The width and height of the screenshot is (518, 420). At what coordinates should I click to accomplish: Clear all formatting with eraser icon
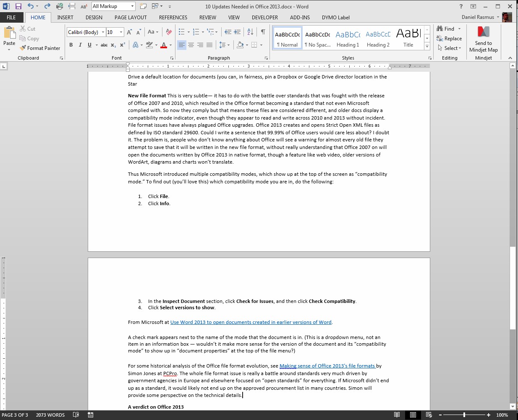[x=169, y=32]
